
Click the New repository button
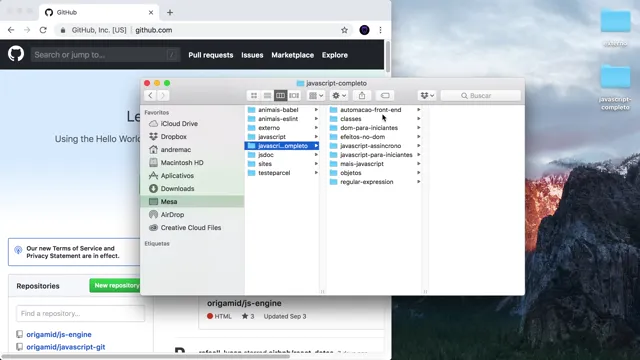(x=115, y=285)
